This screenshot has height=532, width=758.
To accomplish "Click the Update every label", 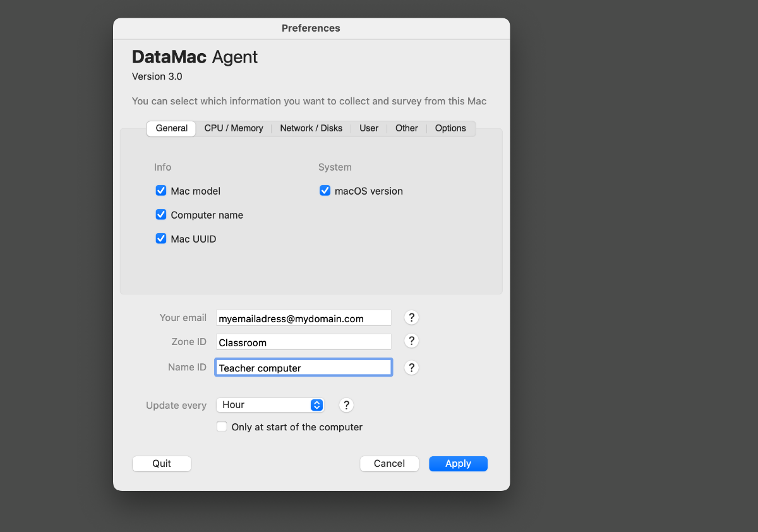I will click(176, 406).
